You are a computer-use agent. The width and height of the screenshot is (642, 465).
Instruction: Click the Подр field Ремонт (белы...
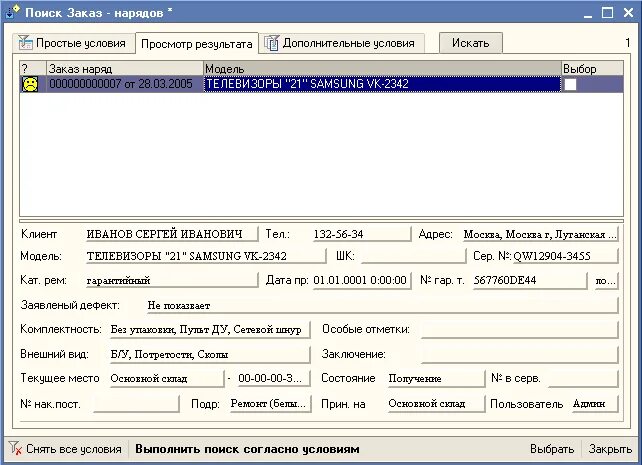270,404
